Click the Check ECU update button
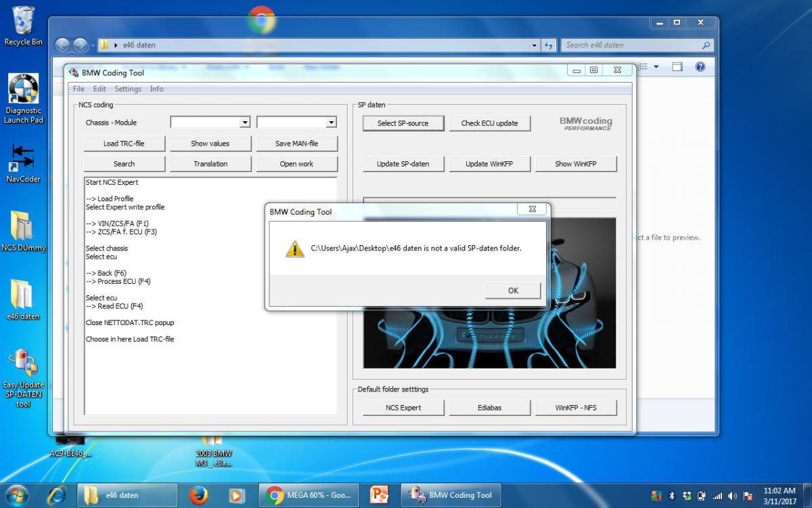This screenshot has height=508, width=812. pos(490,123)
